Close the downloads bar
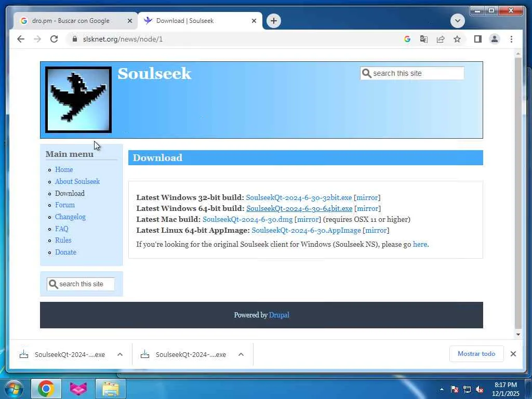Screen dimensions: 532x399 (513, 354)
